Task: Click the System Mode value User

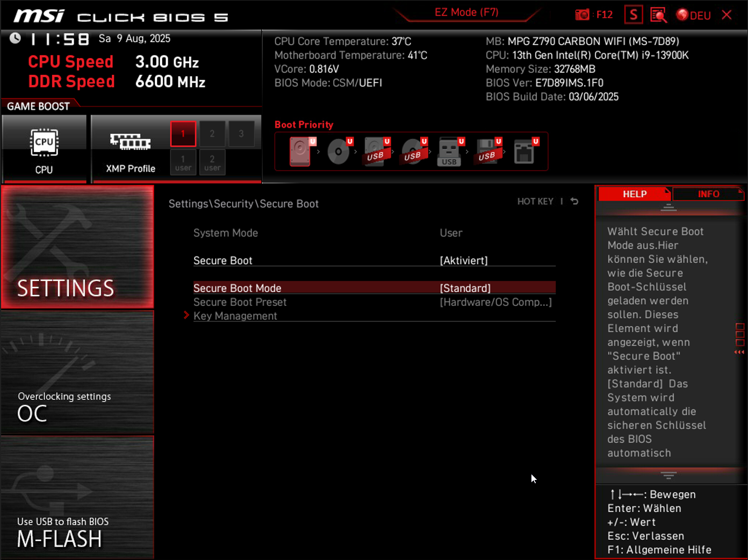Action: (x=451, y=233)
